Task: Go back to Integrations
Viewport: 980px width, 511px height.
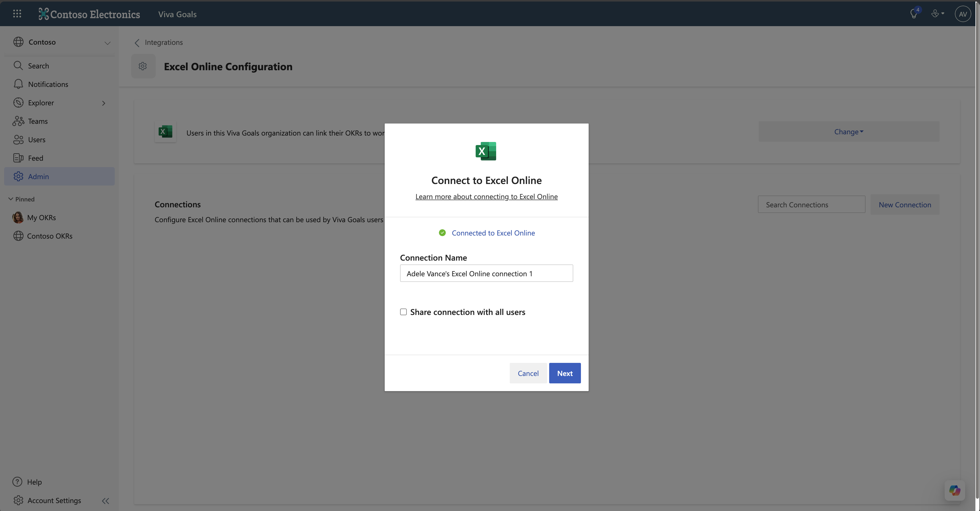Action: click(x=159, y=42)
